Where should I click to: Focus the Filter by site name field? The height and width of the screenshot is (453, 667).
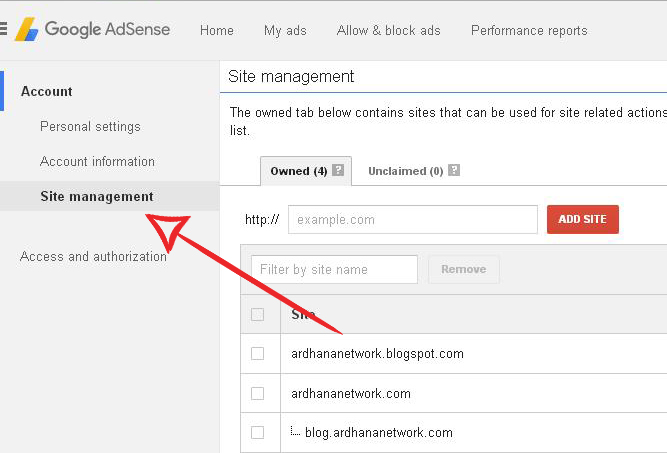pos(334,269)
